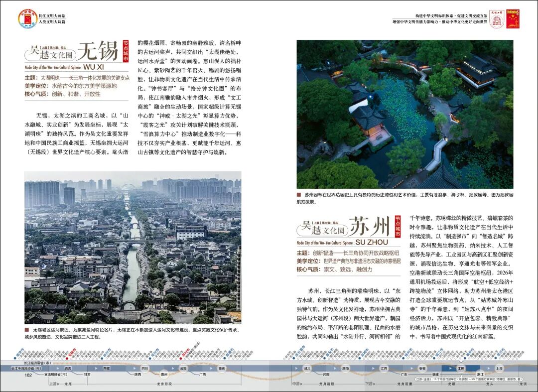The width and height of the screenshot is (538, 392).
Task: Click the 中游 section label
Action: [297, 384]
